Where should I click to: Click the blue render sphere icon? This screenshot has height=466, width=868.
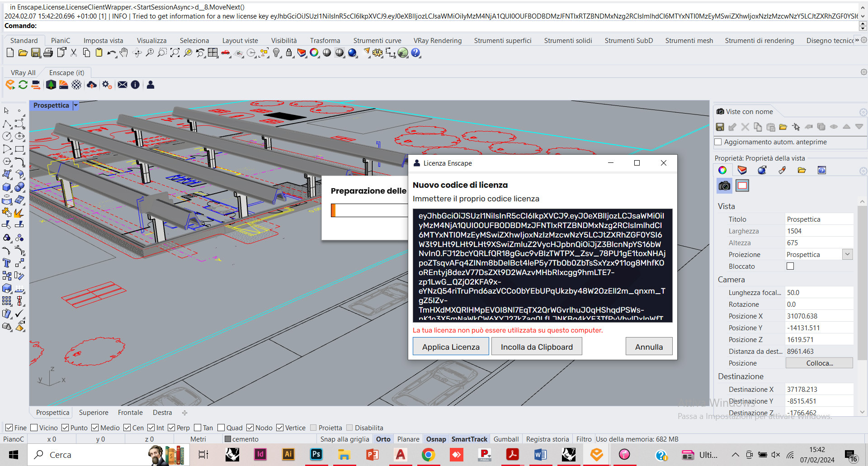352,53
